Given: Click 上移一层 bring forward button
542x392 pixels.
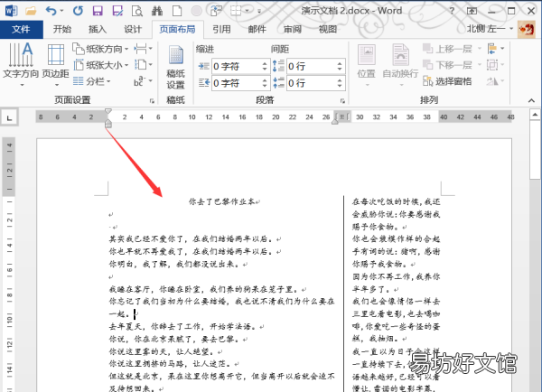Looking at the screenshot, I should pos(448,49).
